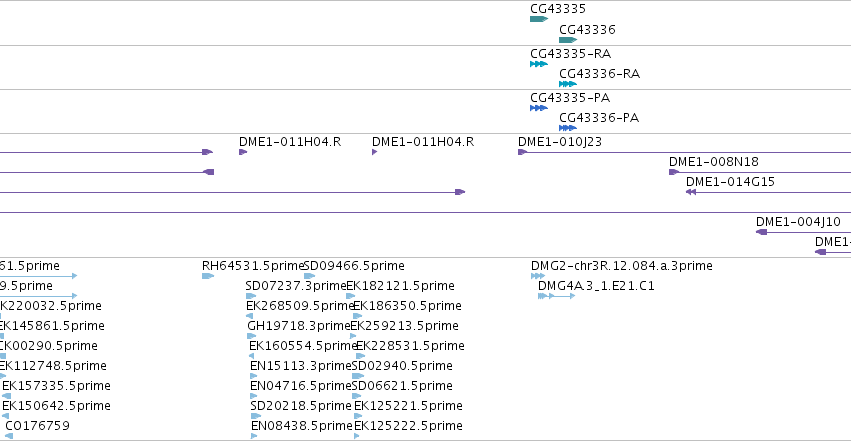Select the EK268509.5prime EST label
This screenshot has height=441, width=851.
click(x=300, y=306)
